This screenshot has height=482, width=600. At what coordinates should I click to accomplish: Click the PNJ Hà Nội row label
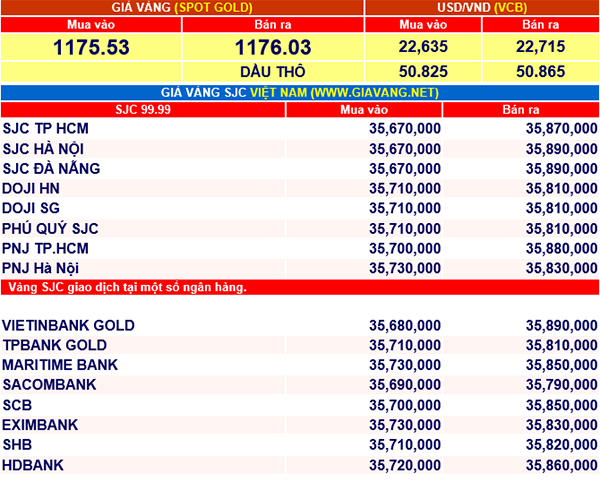[x=41, y=268]
